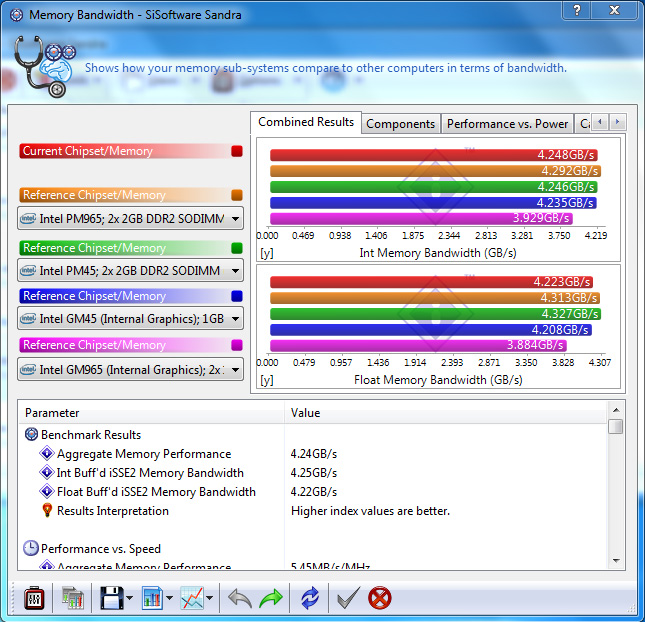
Task: Click the [y] label under Int chart
Action: click(267, 253)
